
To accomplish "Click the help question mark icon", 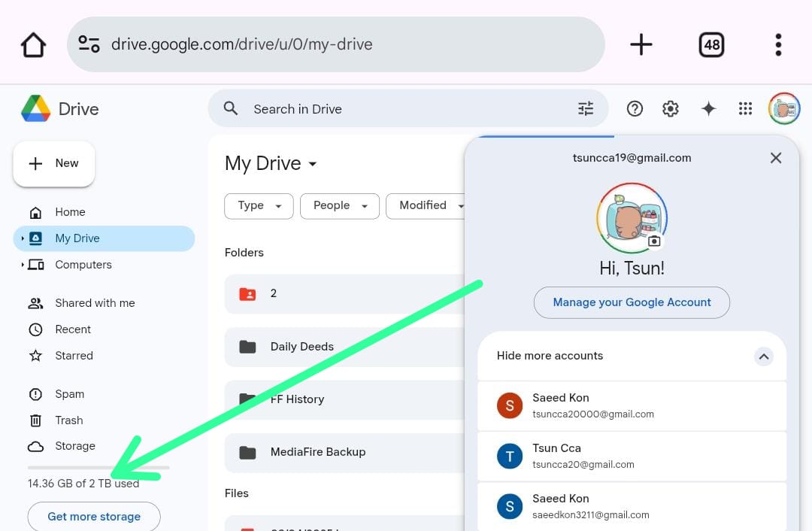I will tap(635, 109).
